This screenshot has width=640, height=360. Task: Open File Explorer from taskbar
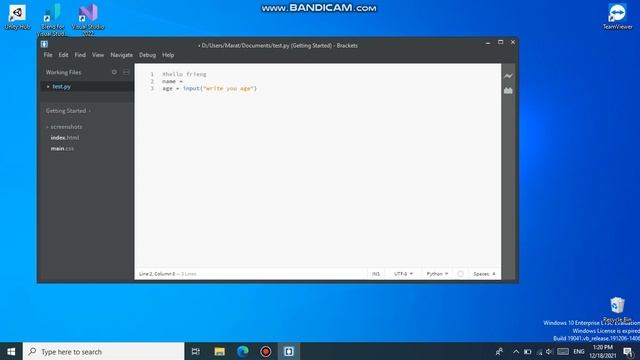click(x=220, y=351)
